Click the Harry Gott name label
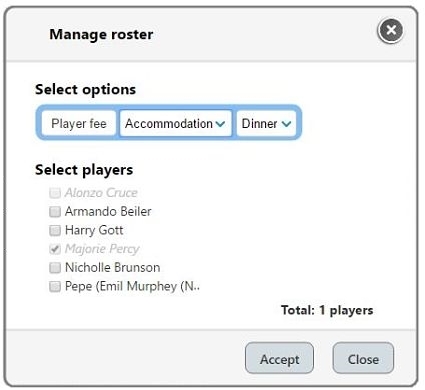This screenshot has height=390, width=425. 94,230
